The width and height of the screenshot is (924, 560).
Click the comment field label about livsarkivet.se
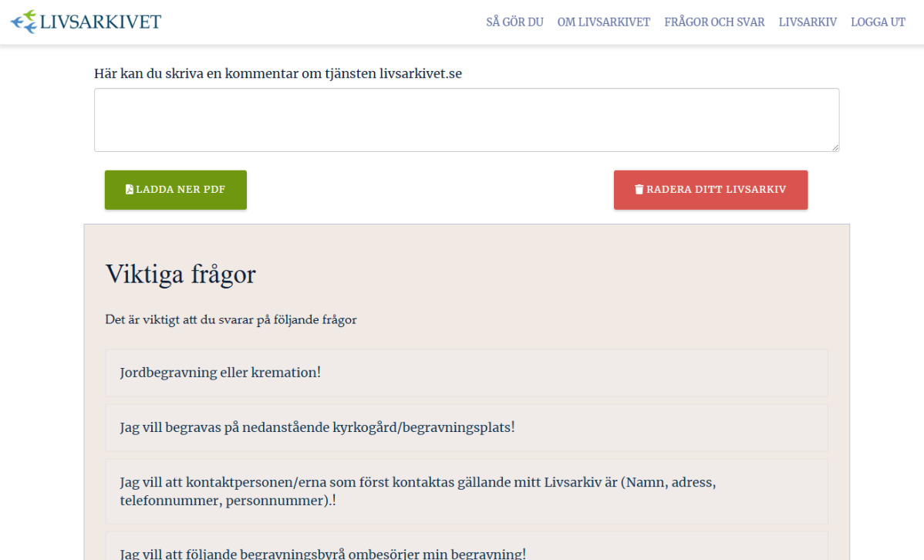point(278,74)
